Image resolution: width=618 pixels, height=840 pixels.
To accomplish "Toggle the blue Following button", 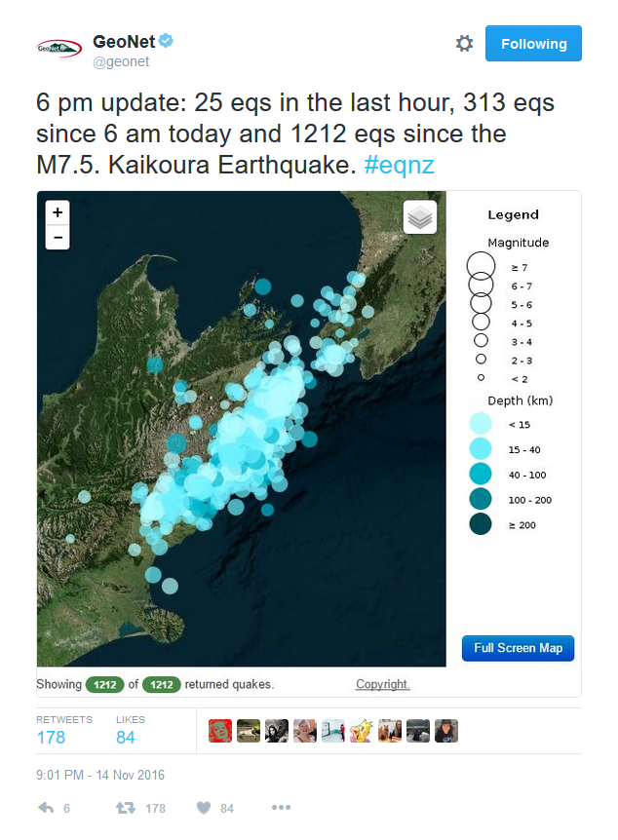I will click(533, 44).
